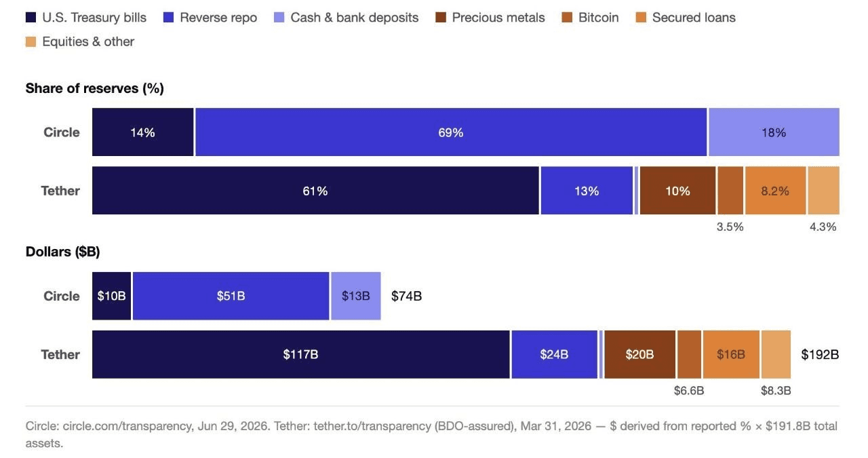Click the Tether $192B total label
Screen dimensions: 868x458
click(820, 354)
